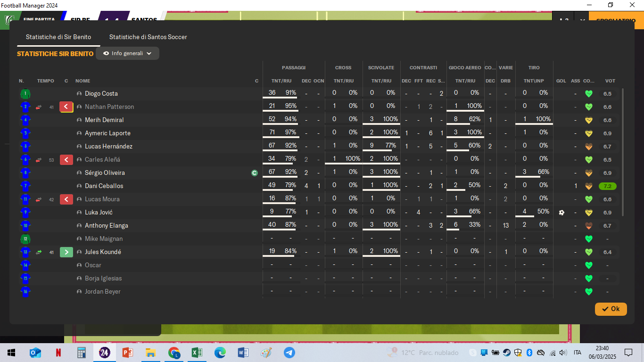Image resolution: width=644 pixels, height=362 pixels.
Task: Open Borja Iglesias's player name link
Action: click(x=103, y=279)
